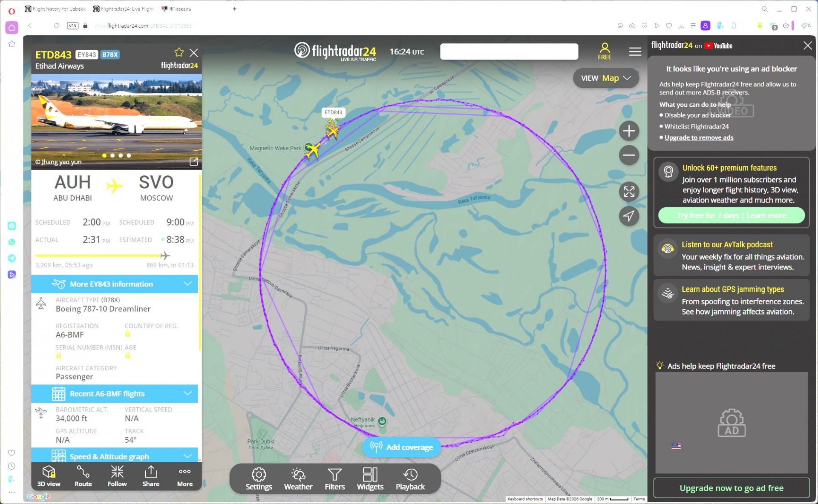This screenshot has width=818, height=504.
Task: Open map Filters
Action: point(335,479)
